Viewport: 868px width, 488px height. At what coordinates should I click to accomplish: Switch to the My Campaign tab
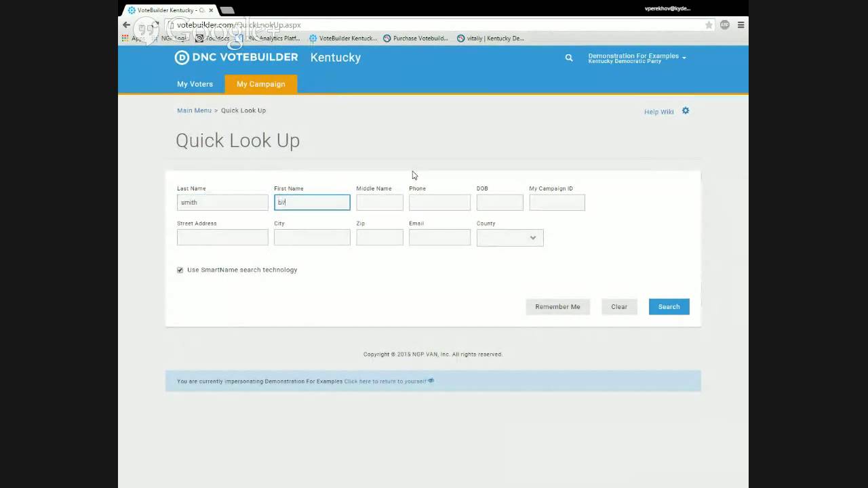tap(261, 84)
